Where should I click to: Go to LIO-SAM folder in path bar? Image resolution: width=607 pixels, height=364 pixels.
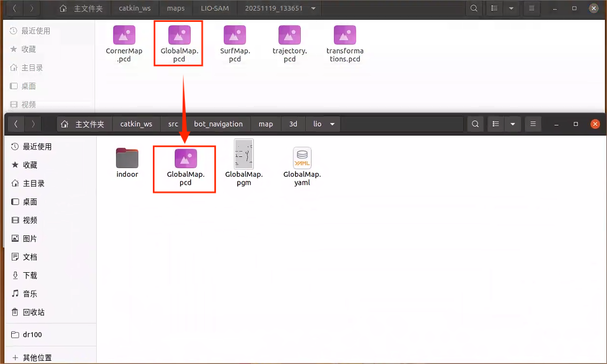click(215, 9)
